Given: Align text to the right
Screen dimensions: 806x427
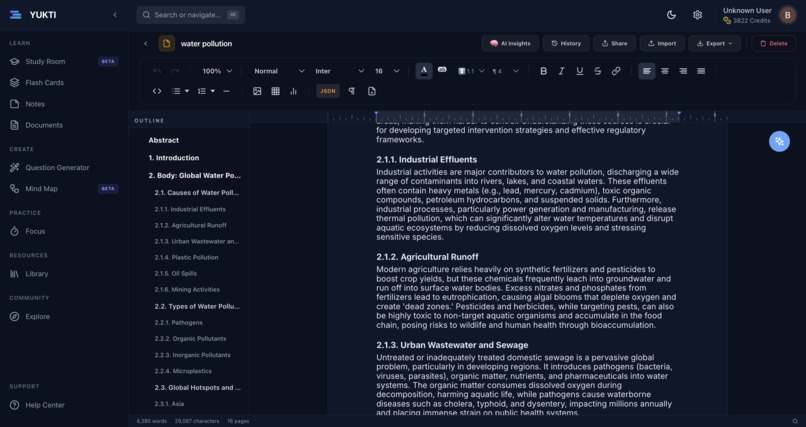Looking at the screenshot, I should pos(683,71).
